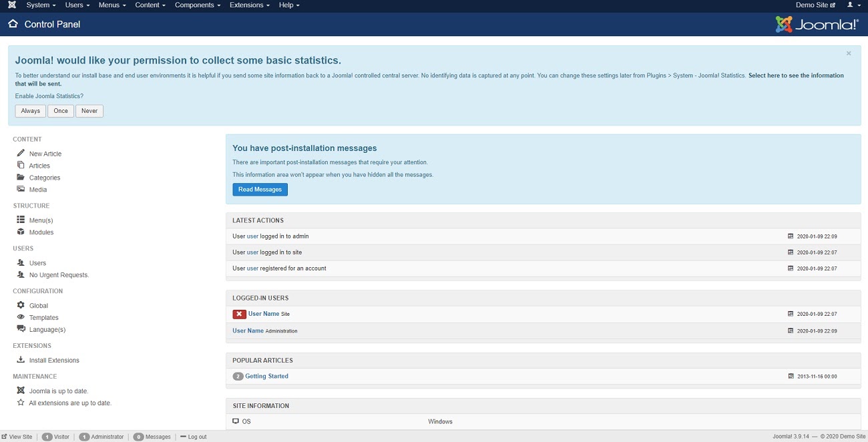Viewport: 868px width, 442px height.
Task: Open the user account dropdown top right
Action: point(853,5)
